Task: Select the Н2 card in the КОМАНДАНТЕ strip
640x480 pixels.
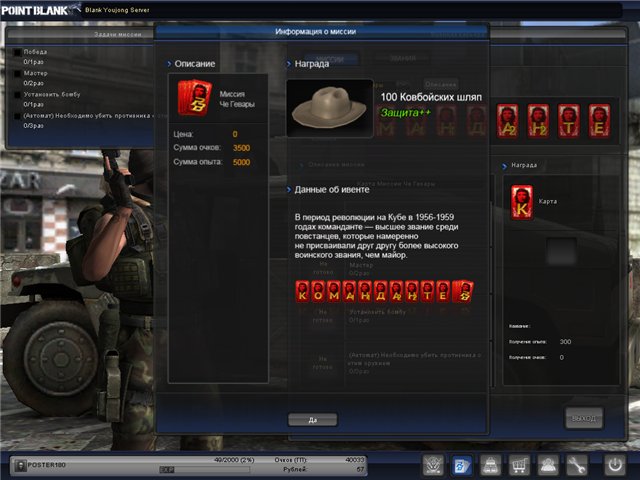Action: tap(412, 291)
